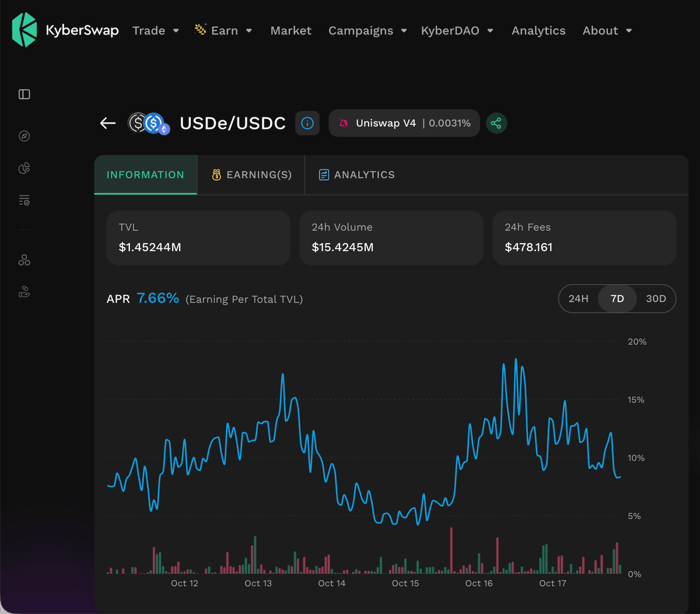Open the three-circles pools sidebar icon
Viewport: 700px width, 614px height.
tap(24, 261)
